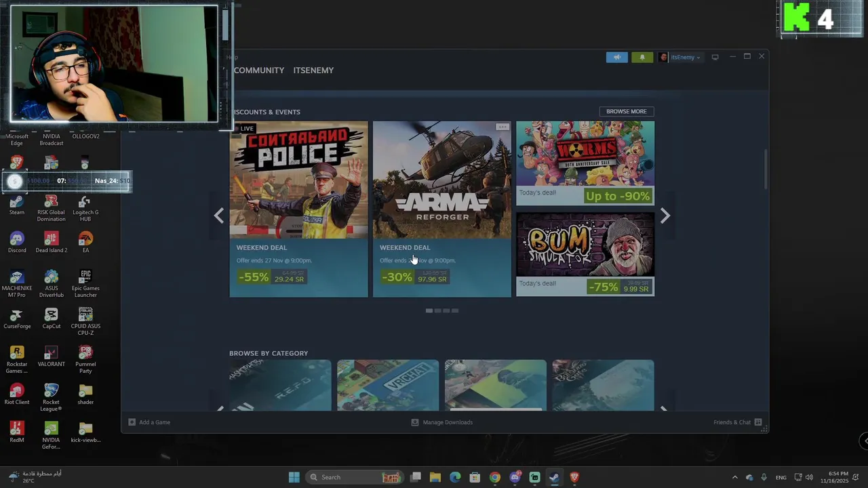Select the Microsoft Edge desktop icon
This screenshot has width=868, height=488.
click(x=17, y=139)
